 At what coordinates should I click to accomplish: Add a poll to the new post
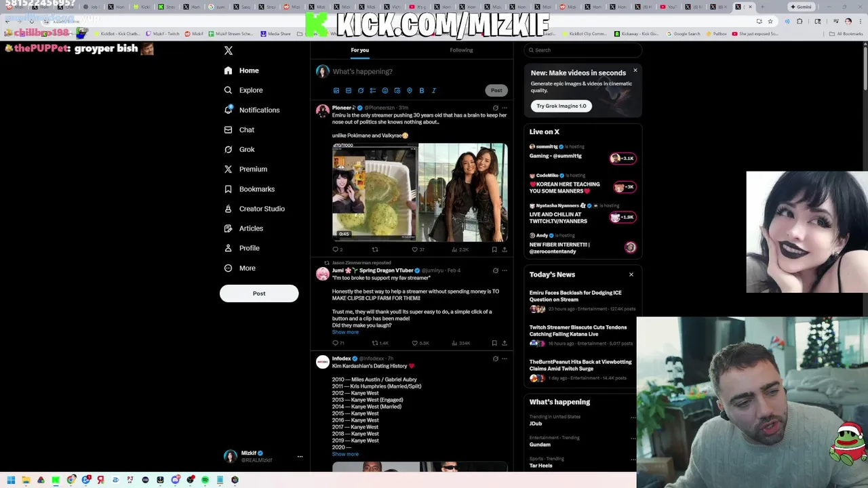(373, 90)
